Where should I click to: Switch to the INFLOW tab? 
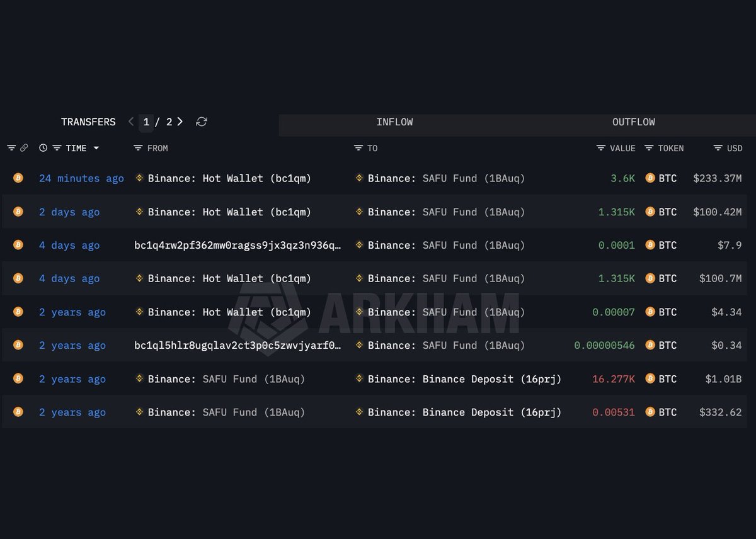coord(395,122)
